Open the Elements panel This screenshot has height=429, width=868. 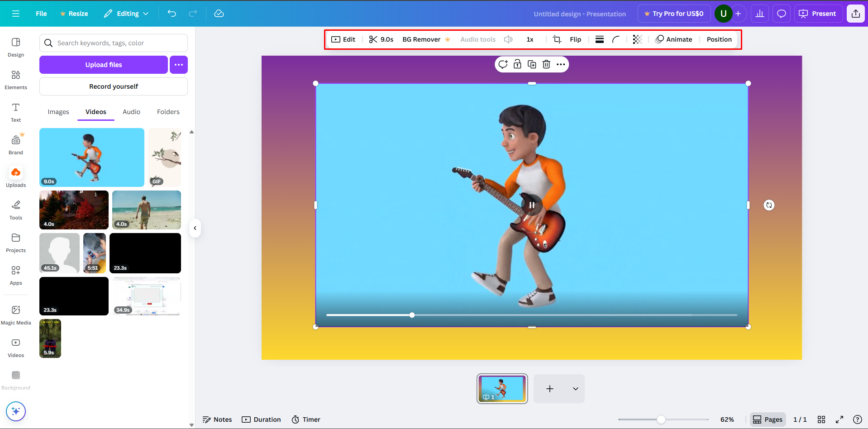pyautogui.click(x=16, y=80)
